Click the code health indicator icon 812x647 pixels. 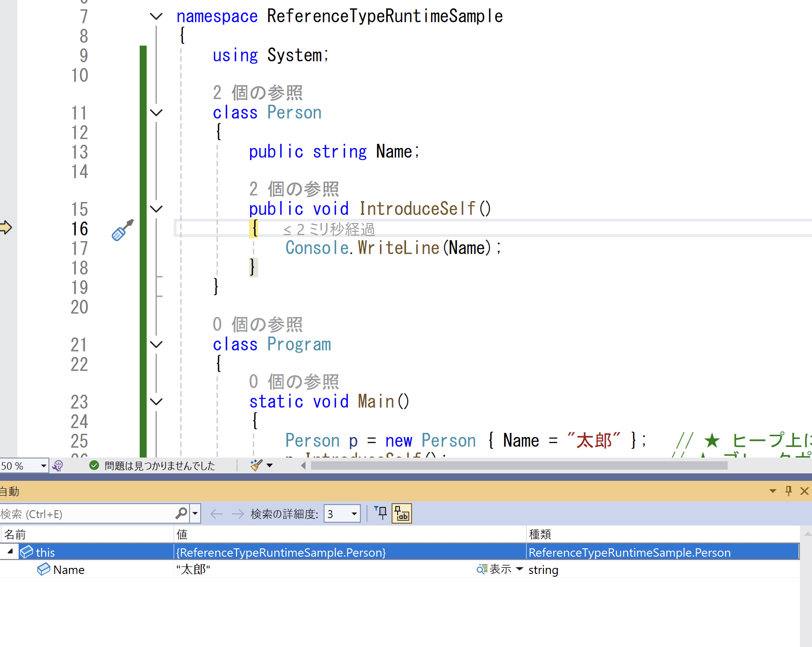[x=58, y=465]
